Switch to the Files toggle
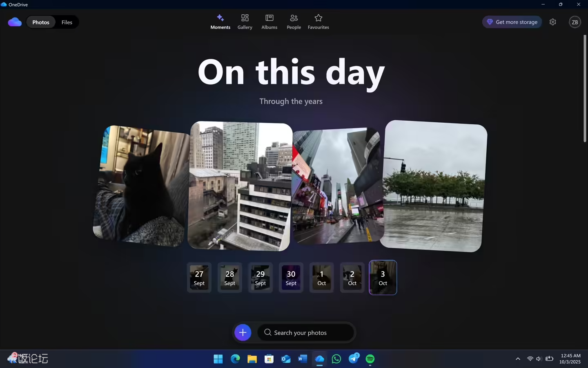 [67, 22]
